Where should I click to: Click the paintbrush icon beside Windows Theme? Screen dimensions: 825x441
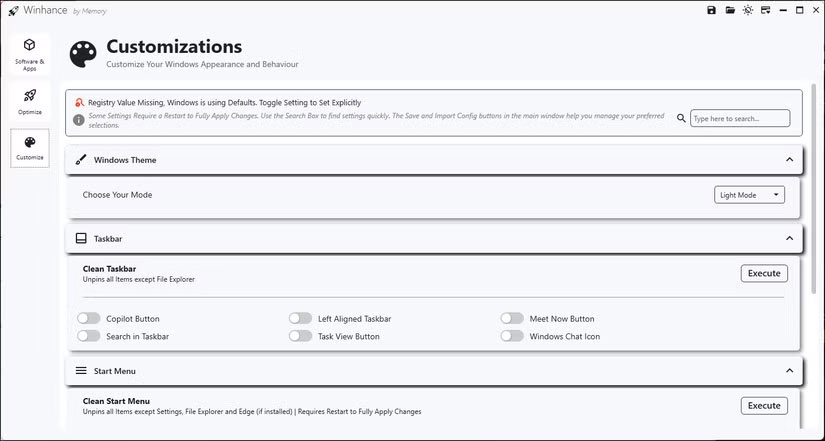coord(81,160)
